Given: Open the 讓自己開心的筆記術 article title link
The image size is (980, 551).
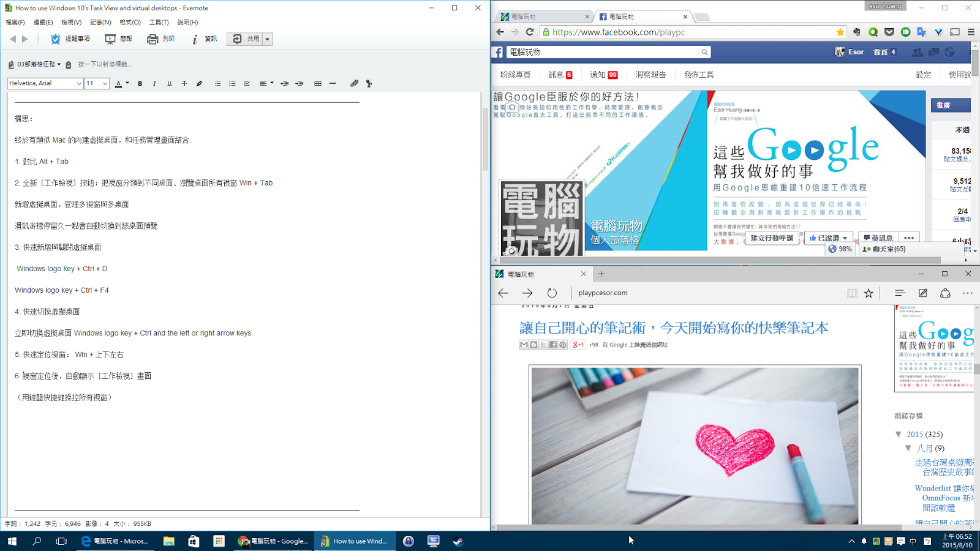Looking at the screenshot, I should point(674,328).
